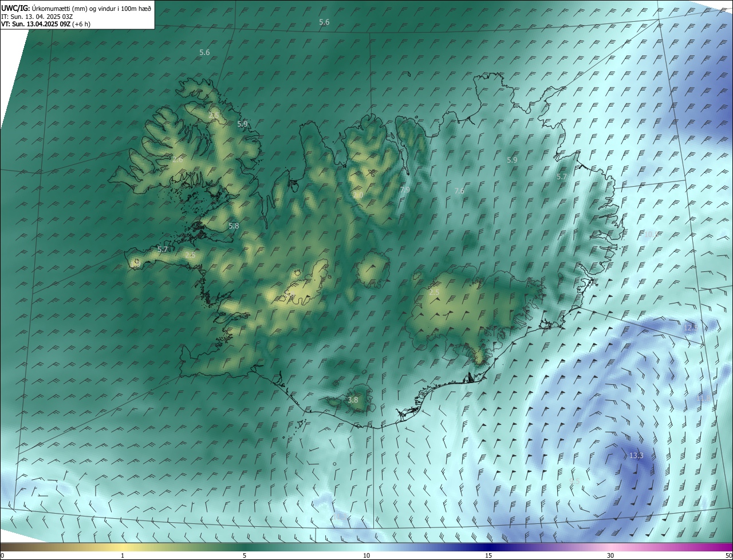This screenshot has width=733, height=560.
Task: Click the 7.6 value label on the map
Action: coord(459,191)
